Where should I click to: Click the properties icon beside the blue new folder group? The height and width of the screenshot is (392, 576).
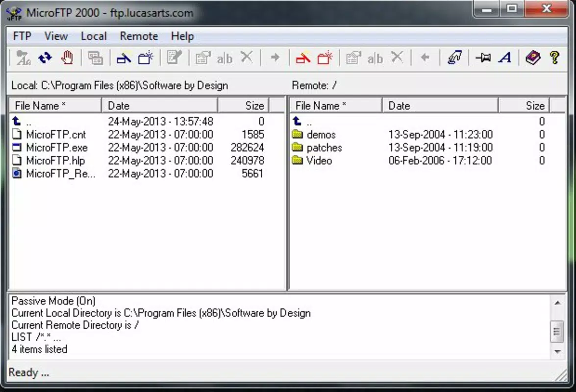(x=203, y=58)
